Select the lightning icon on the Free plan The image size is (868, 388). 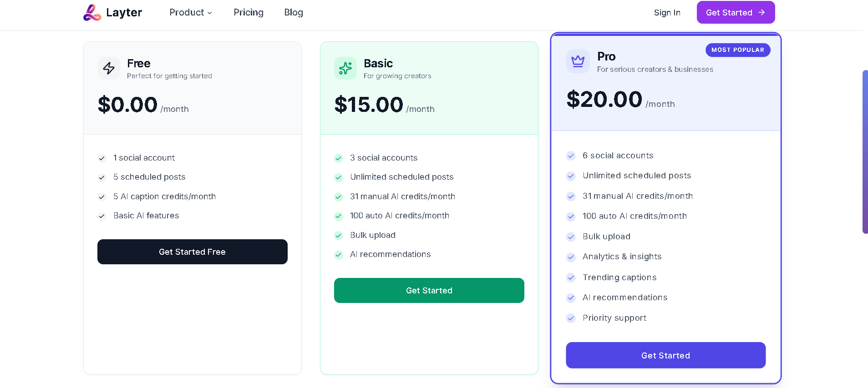pos(109,68)
